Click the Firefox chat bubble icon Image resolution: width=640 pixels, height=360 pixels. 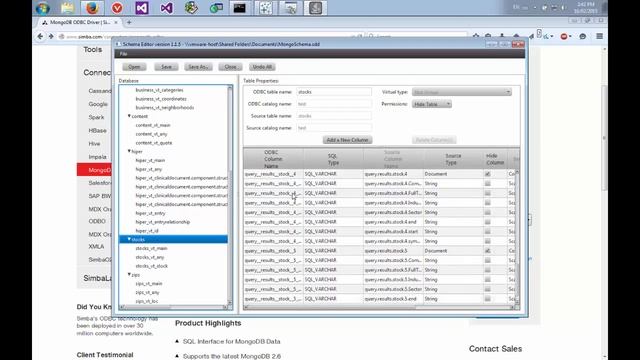(583, 36)
